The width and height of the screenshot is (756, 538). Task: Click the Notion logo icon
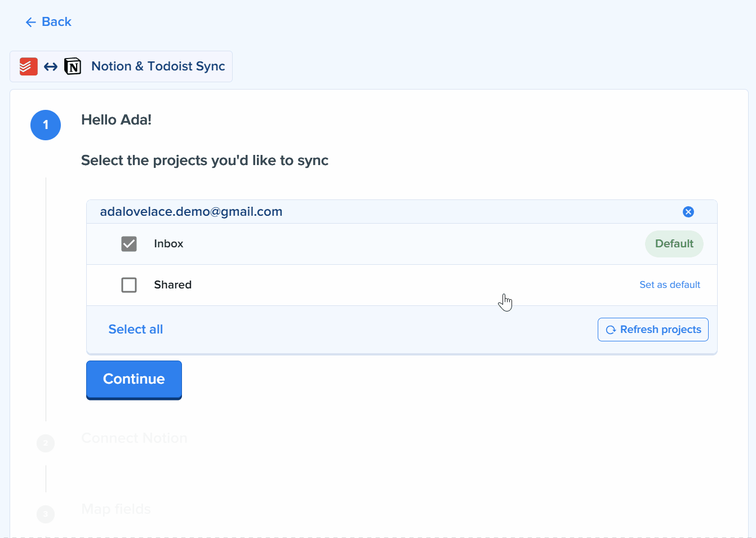point(73,66)
